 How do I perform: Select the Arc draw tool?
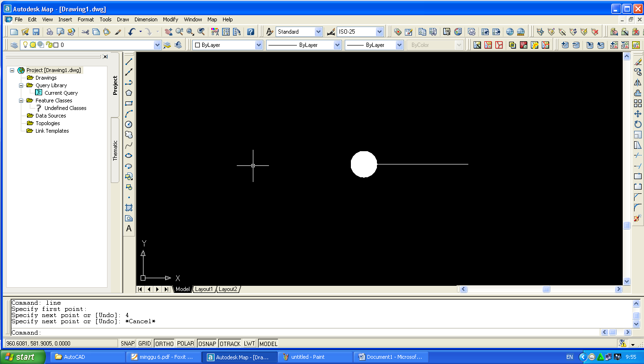click(129, 114)
